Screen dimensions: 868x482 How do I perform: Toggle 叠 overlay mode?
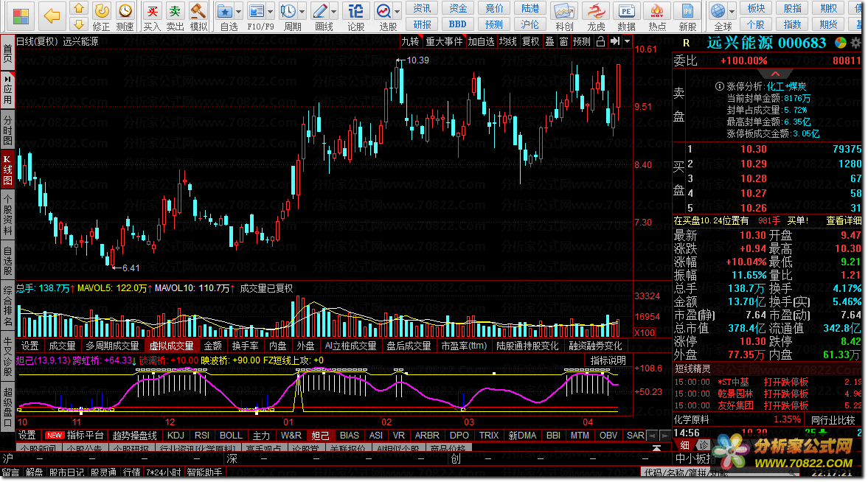549,41
